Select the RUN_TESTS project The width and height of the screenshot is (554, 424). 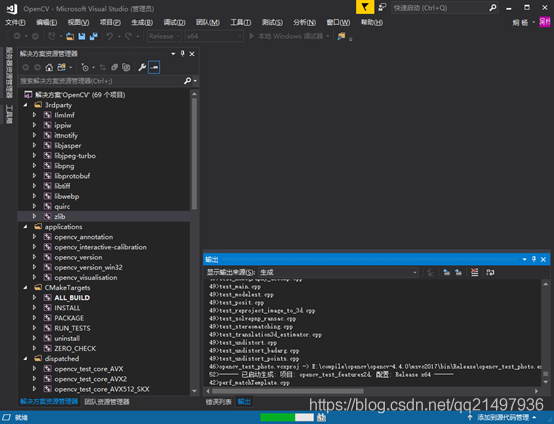pyautogui.click(x=72, y=328)
